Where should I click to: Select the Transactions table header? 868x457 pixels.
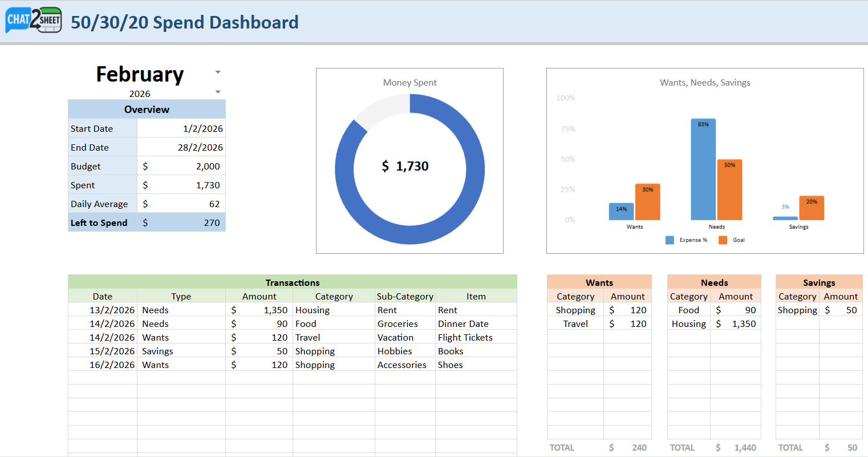tap(292, 282)
